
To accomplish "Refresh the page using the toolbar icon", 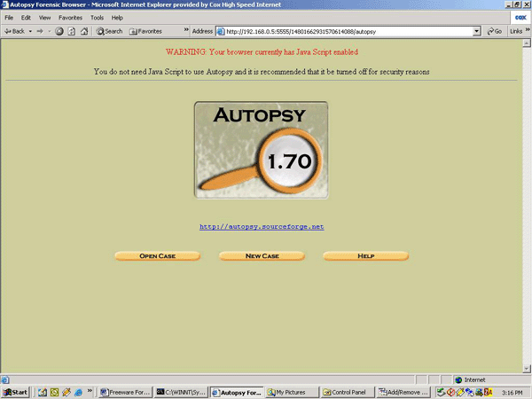I will pos(72,31).
